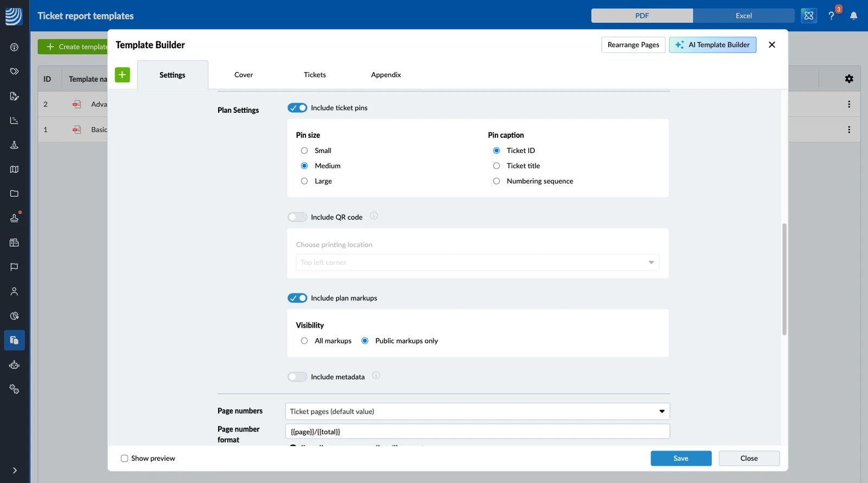Click PDF icon in the Adva row
The width and height of the screenshot is (868, 483).
pyautogui.click(x=77, y=104)
